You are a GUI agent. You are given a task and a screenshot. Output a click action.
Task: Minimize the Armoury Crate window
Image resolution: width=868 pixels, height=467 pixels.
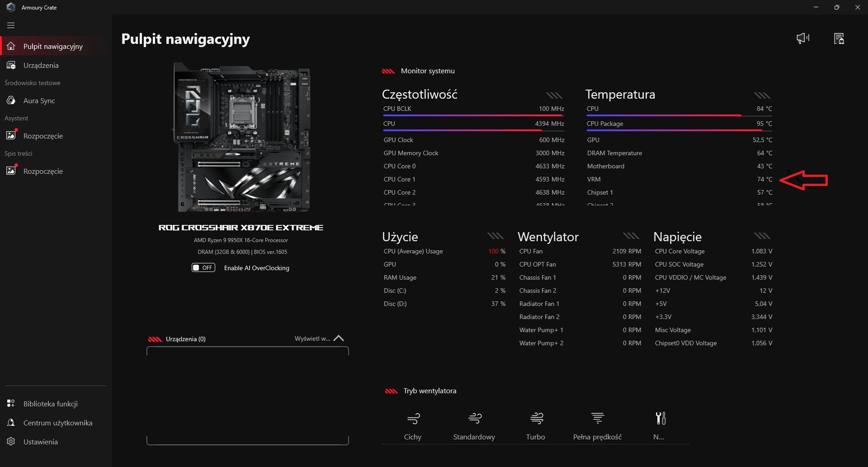(816, 7)
